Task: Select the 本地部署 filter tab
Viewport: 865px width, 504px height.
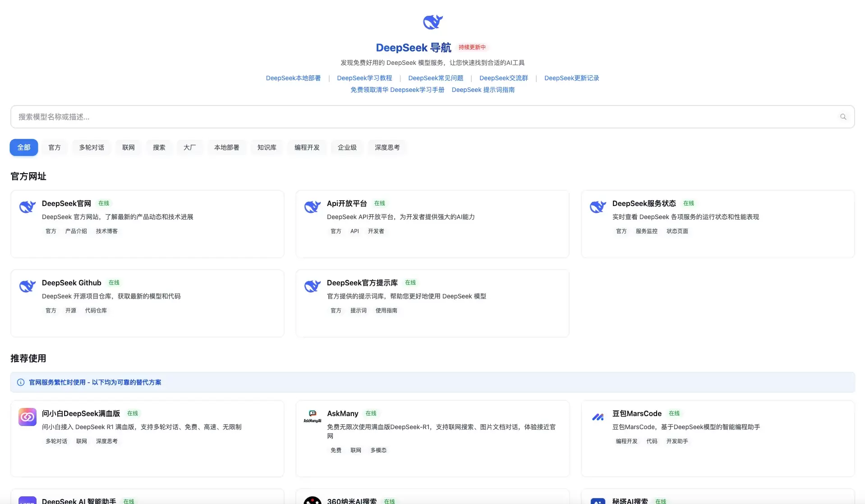Action: (x=227, y=147)
